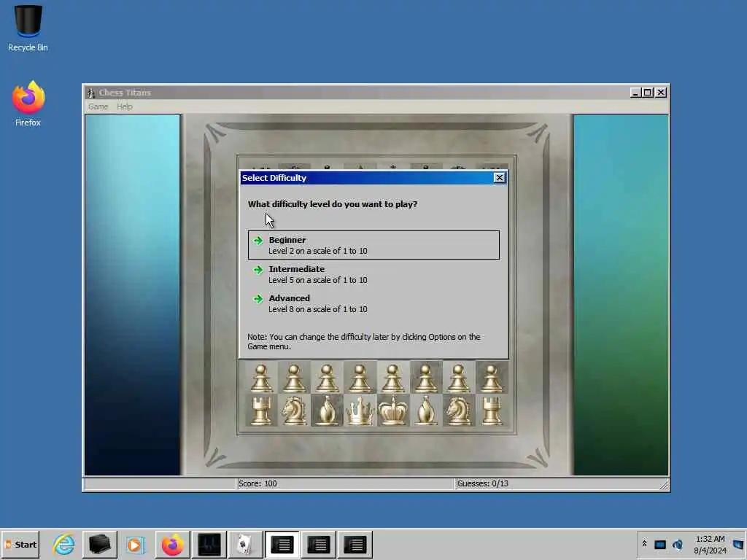Choose the Beginner difficulty option
The width and height of the screenshot is (747, 560).
tap(373, 245)
